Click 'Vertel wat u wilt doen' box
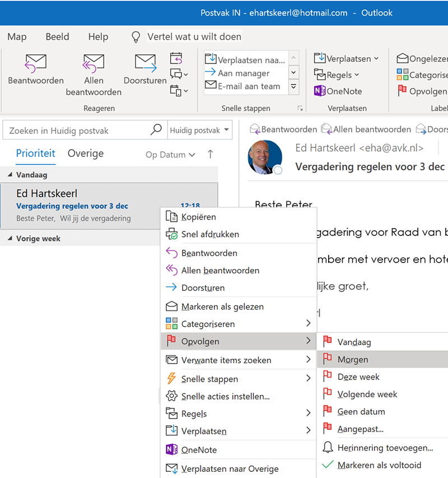This screenshot has width=448, height=478. [194, 36]
